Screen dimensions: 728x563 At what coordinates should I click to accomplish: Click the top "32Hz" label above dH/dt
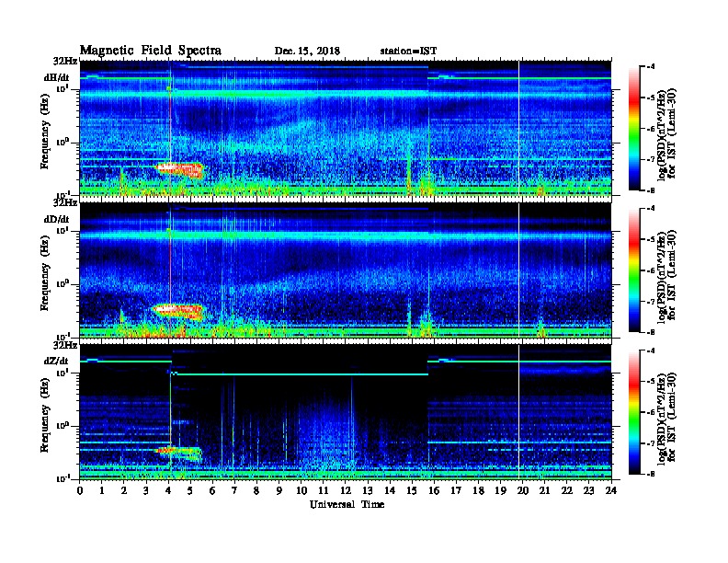[67, 61]
